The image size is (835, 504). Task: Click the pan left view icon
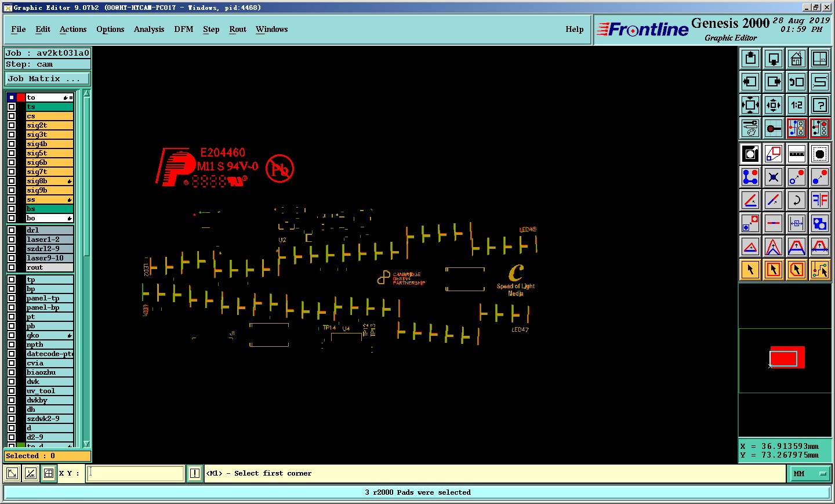750,82
